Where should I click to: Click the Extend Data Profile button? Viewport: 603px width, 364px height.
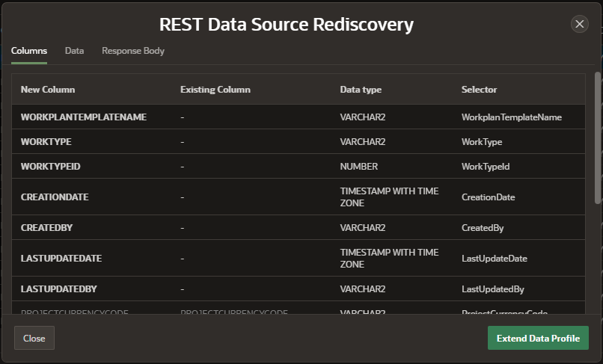pos(538,338)
